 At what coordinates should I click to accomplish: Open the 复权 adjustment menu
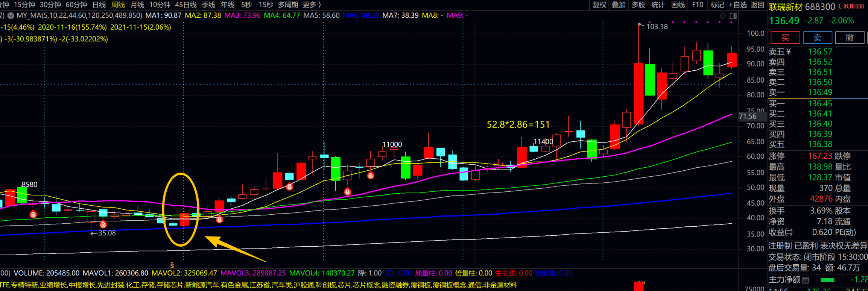point(599,5)
